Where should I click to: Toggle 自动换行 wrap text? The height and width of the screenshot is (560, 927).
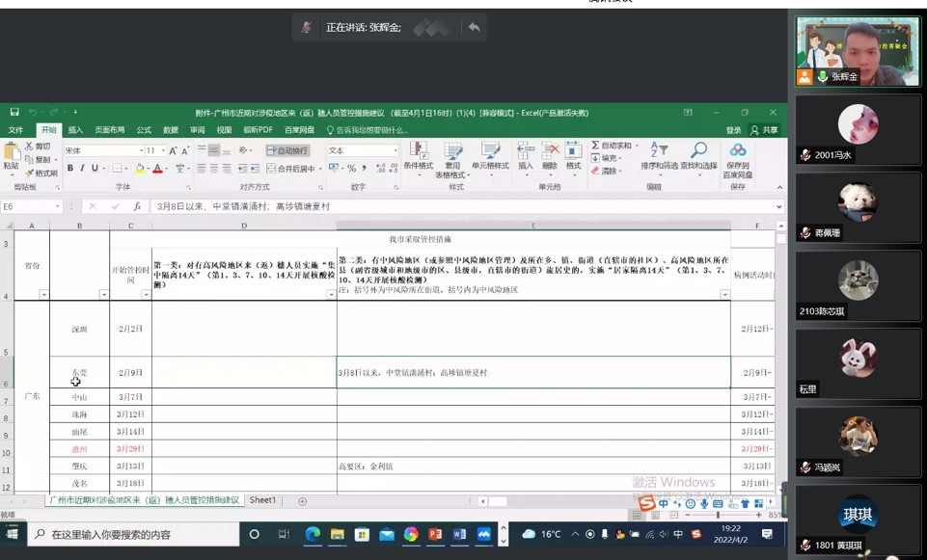coord(287,151)
